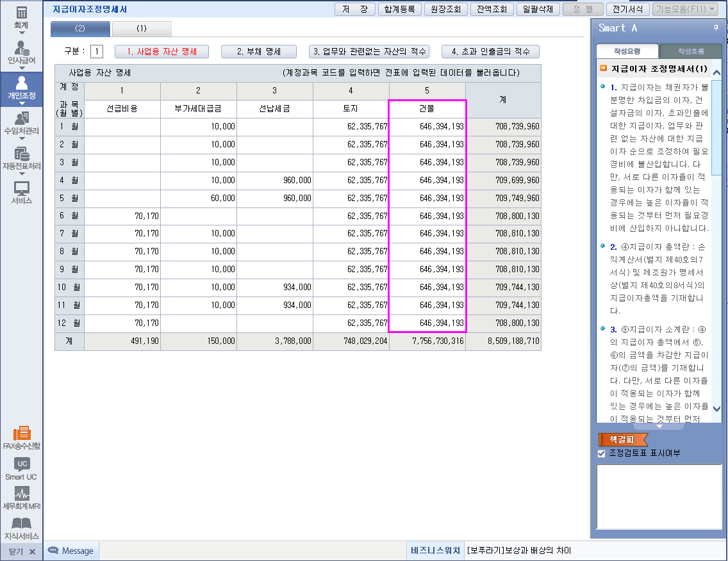Image resolution: width=728 pixels, height=561 pixels.
Task: Click the orange arrow icon beside 지급이자 조정명세서(1)
Action: 603,69
